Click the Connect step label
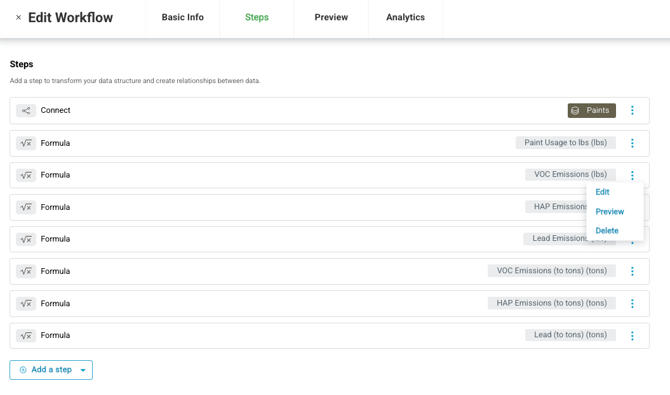 click(x=56, y=110)
